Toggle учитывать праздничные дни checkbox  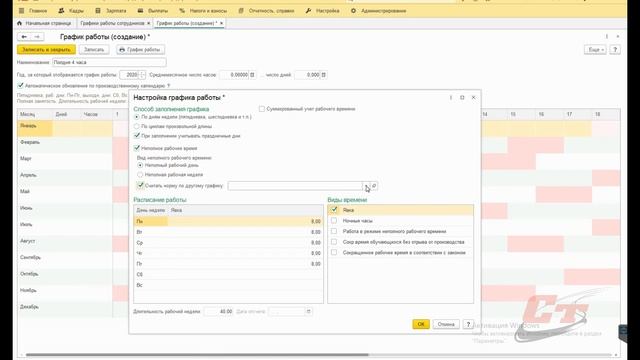pos(137,136)
